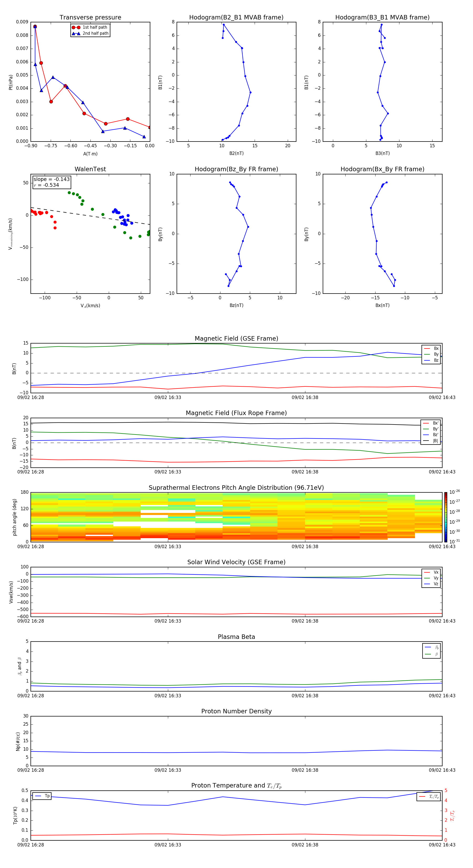Select the '|B|' entry in Flux Rope legend
473x868 pixels.
coord(431,441)
